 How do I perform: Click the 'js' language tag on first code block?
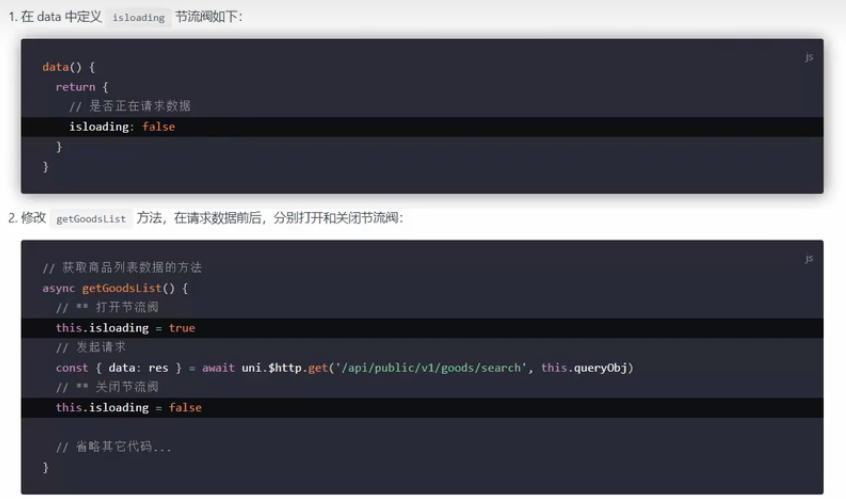coord(808,57)
